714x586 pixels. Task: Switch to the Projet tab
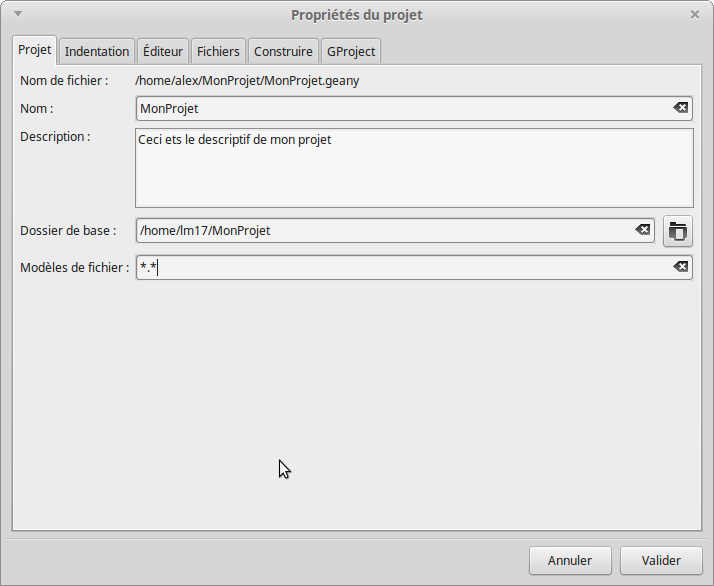[35, 50]
